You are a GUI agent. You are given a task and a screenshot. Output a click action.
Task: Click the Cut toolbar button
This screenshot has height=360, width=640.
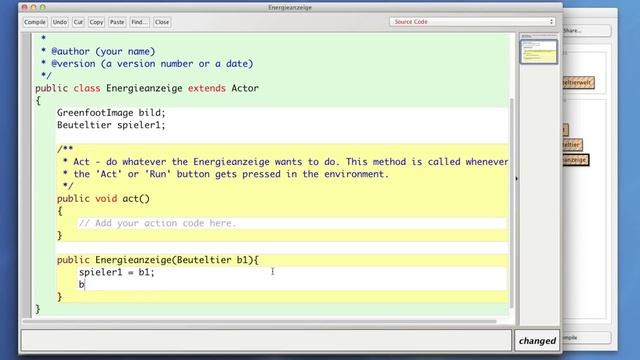[78, 22]
